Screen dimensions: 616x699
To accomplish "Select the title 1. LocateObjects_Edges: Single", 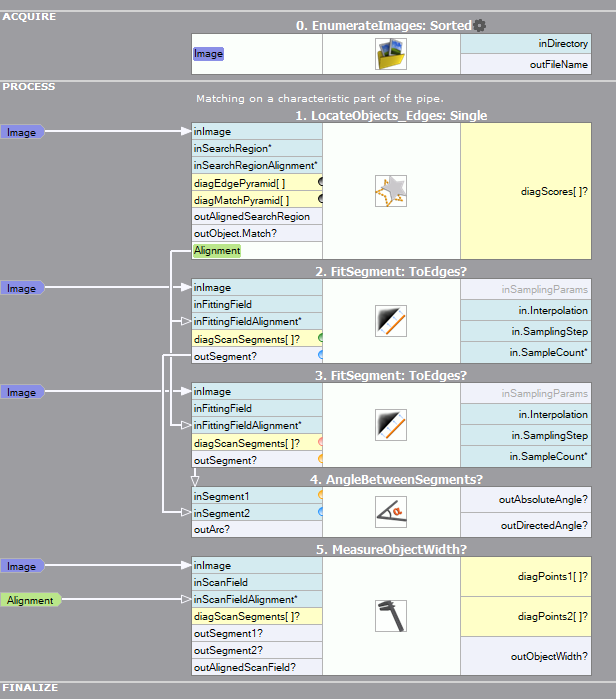I will 391,116.
